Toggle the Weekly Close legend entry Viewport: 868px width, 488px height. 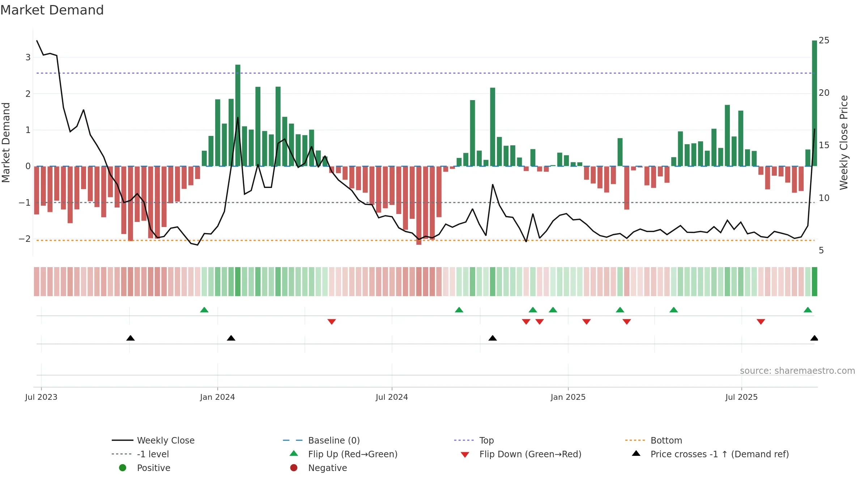tap(153, 440)
